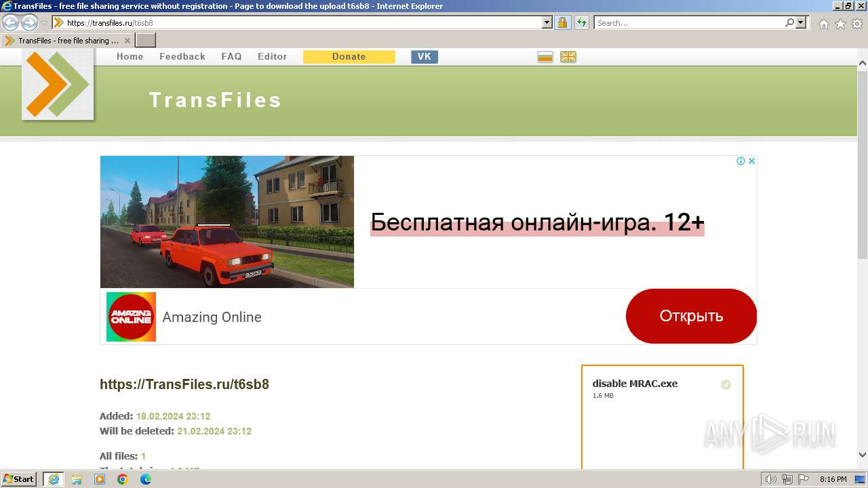Open the FAQ menu link

coord(231,57)
